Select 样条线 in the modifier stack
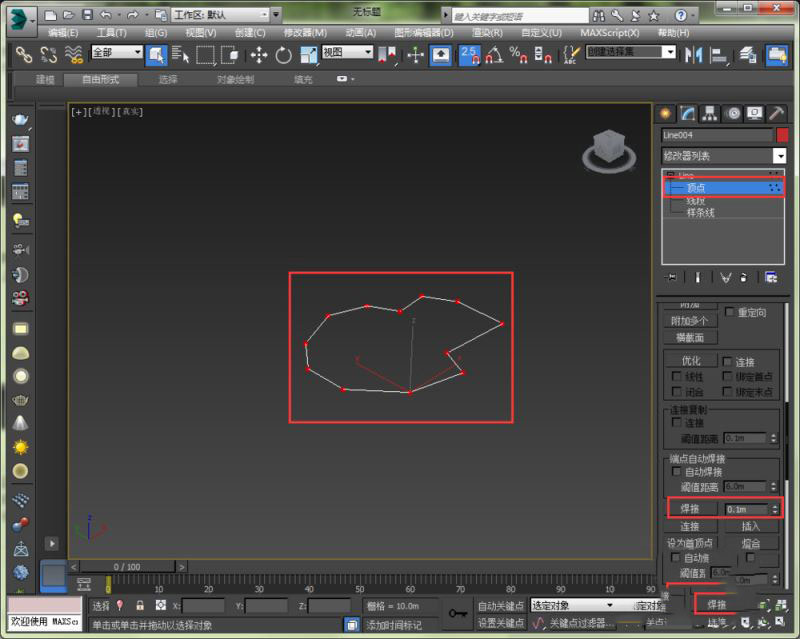Image resolution: width=800 pixels, height=639 pixels. pyautogui.click(x=700, y=213)
